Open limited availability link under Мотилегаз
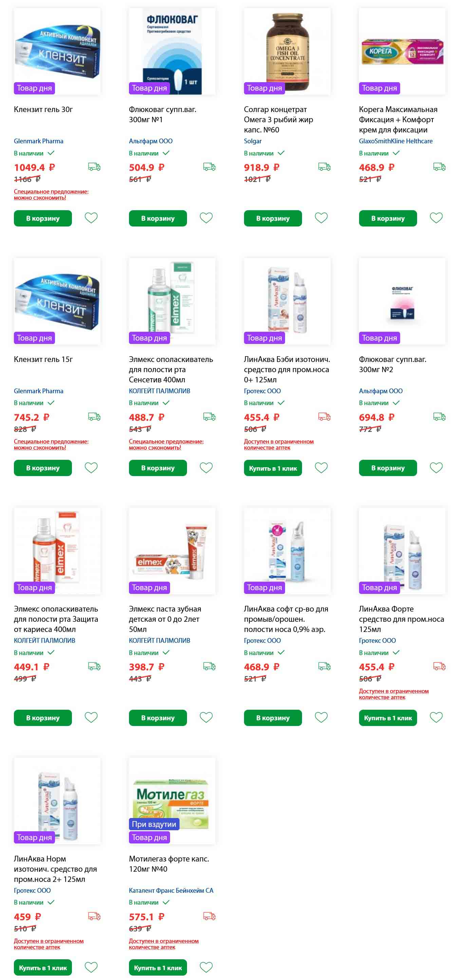 pos(164,944)
